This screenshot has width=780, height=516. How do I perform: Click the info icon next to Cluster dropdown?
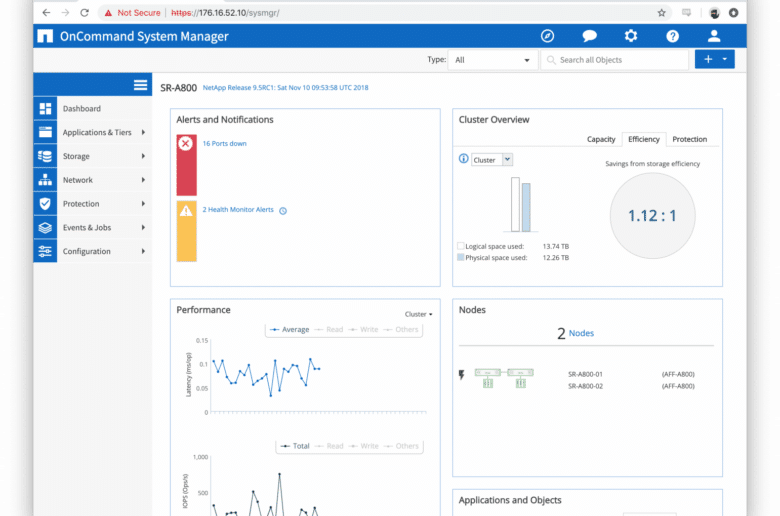(464, 159)
